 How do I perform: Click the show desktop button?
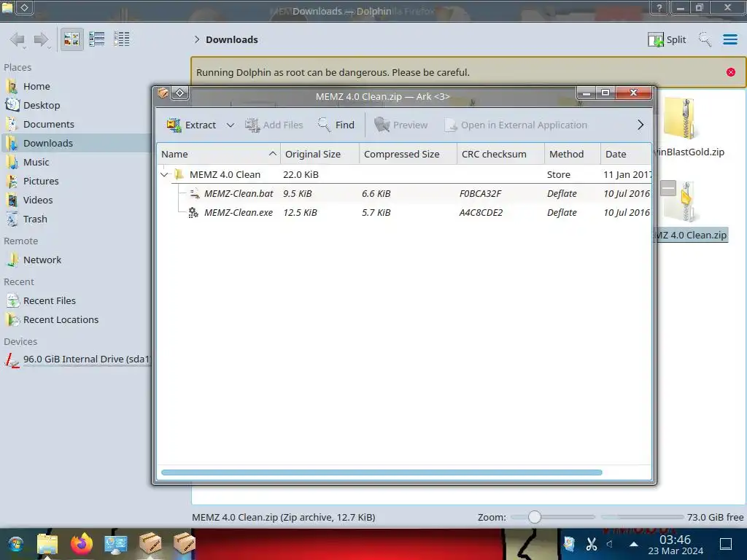(x=726, y=544)
